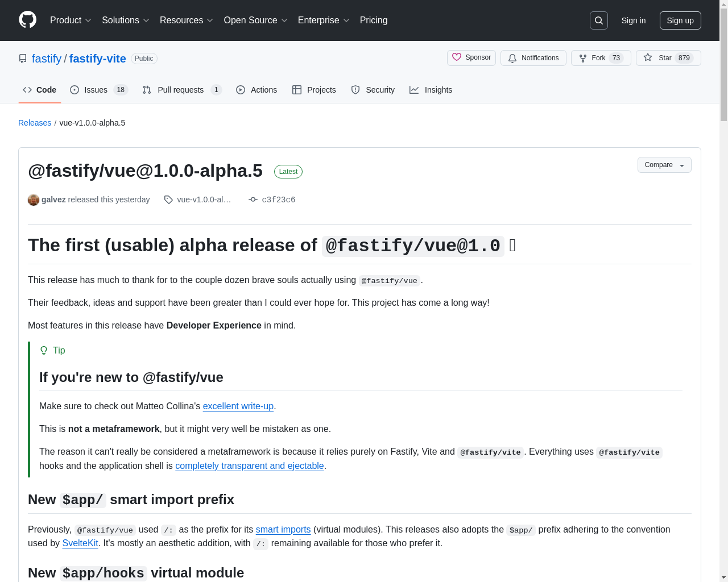Open the SvelteKit link
728x582 pixels.
(x=80, y=543)
